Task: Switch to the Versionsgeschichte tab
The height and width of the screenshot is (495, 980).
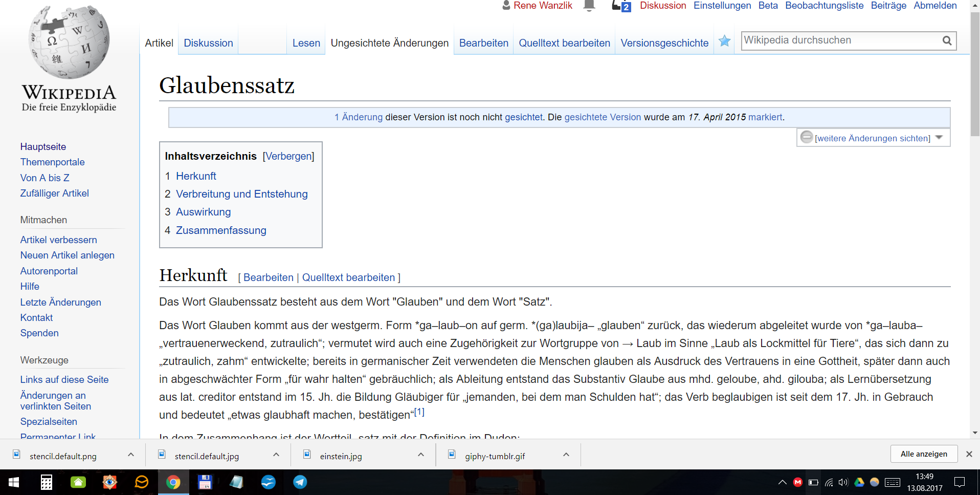Action: pyautogui.click(x=664, y=43)
